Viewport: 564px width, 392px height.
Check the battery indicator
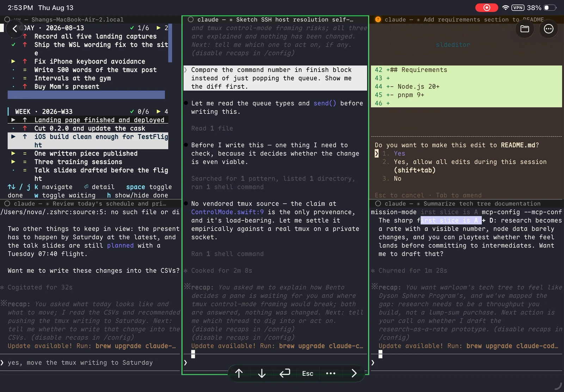550,7
